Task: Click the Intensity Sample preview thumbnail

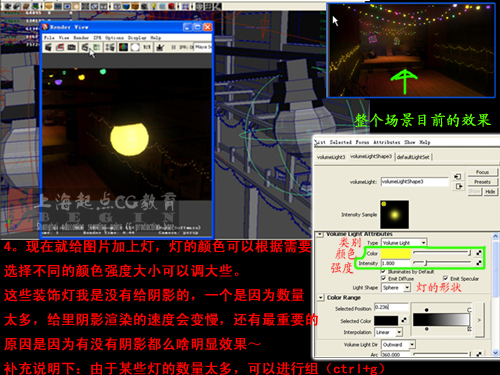Action: point(394,215)
